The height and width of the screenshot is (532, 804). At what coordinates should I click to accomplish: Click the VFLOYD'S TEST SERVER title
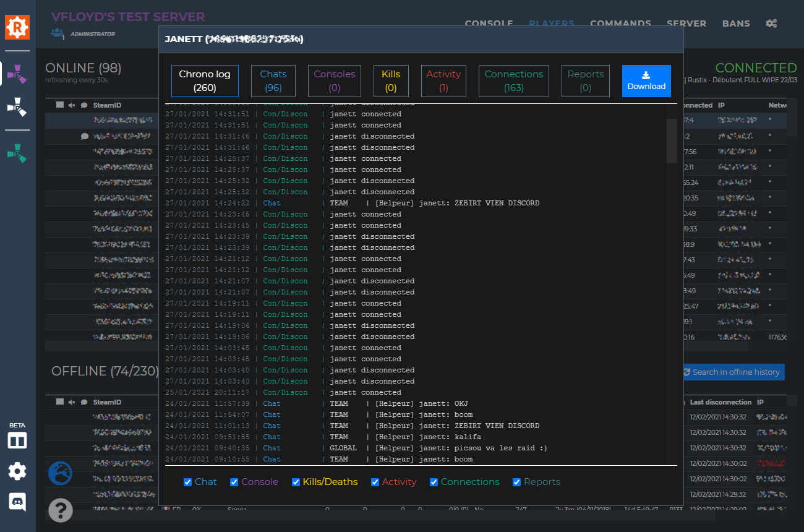coord(128,17)
